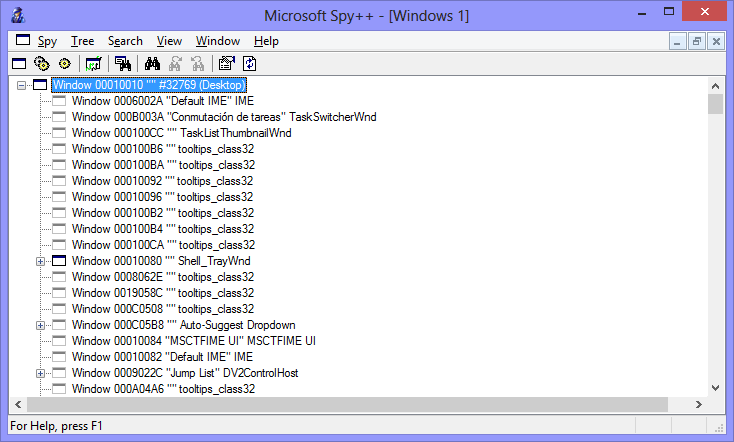Collapse the Desktop root node
The image size is (734, 442).
(x=21, y=85)
